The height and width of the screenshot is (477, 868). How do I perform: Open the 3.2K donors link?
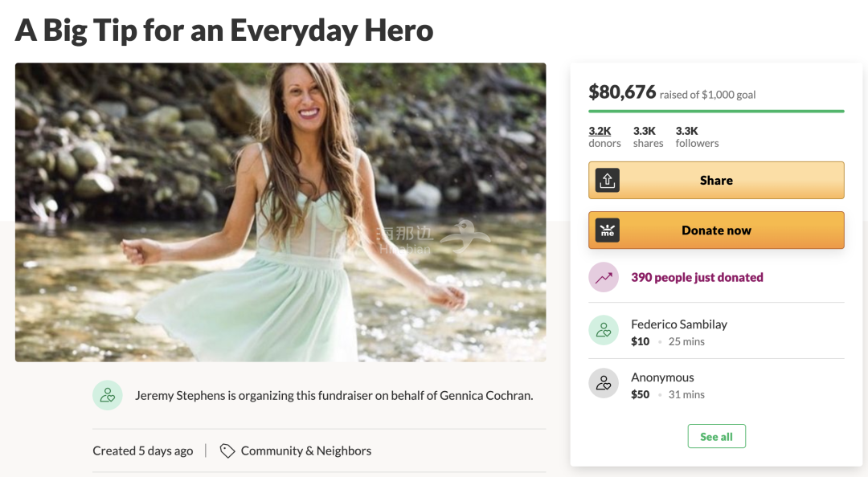pyautogui.click(x=604, y=137)
